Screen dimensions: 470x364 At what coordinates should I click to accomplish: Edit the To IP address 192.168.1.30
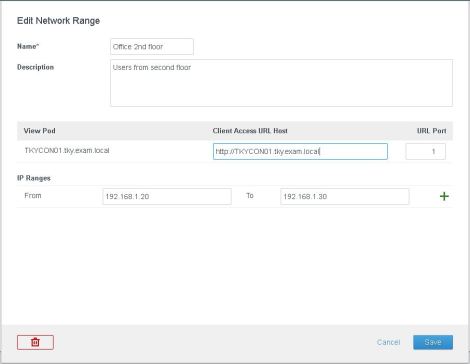tap(344, 196)
